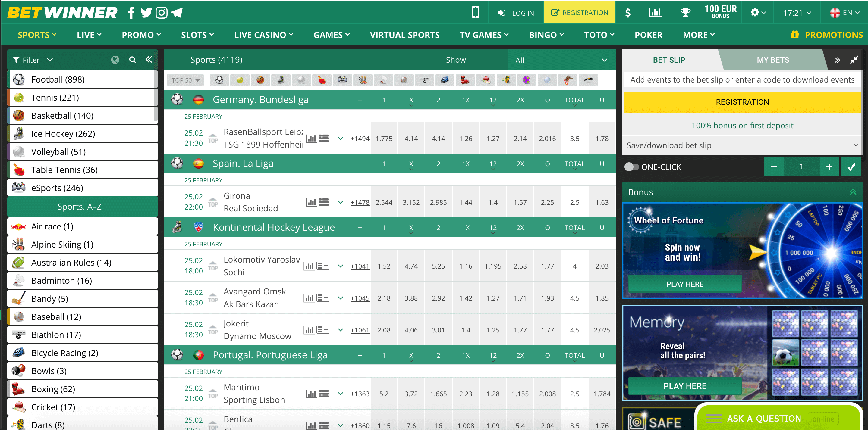868x430 pixels.
Task: Open the LIVE CASINO menu
Action: coord(264,35)
